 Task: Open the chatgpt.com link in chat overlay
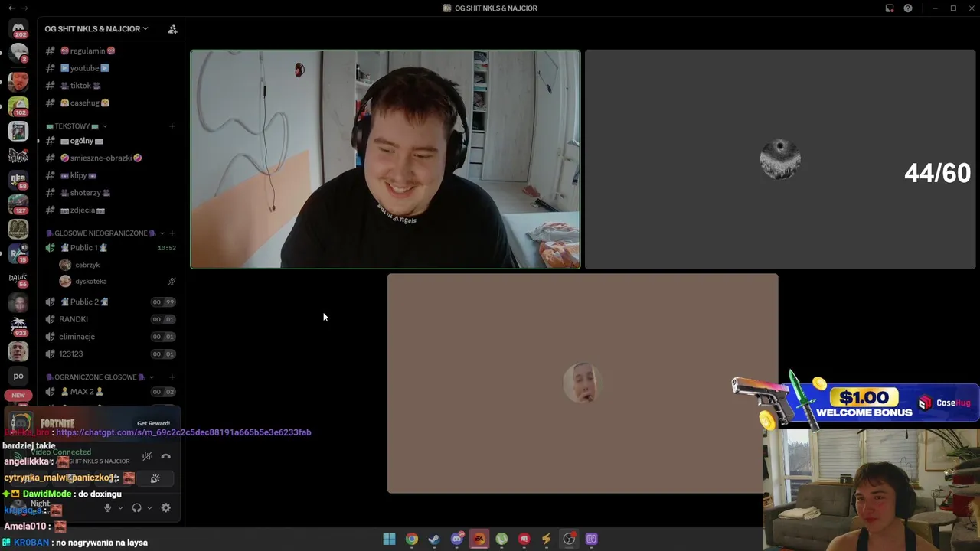[x=184, y=432]
